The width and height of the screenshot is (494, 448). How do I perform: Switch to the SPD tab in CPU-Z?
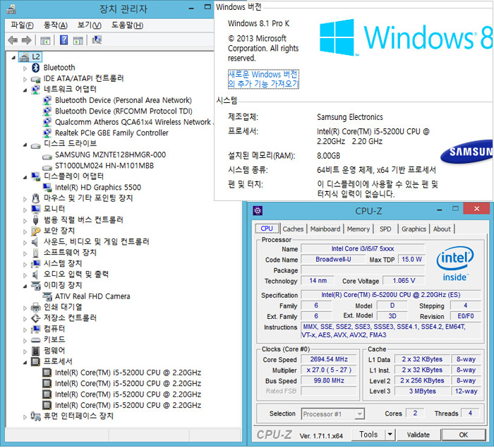[385, 229]
